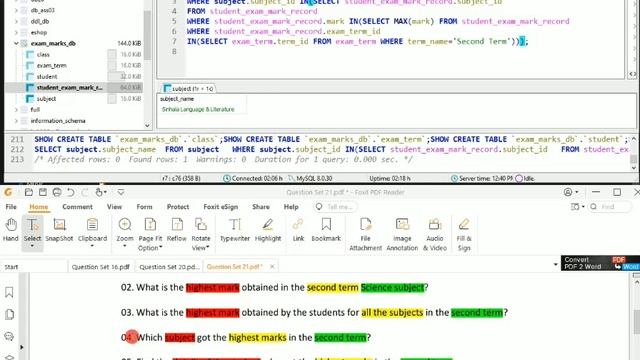Viewport: 640px width, 360px height.
Task: Switch to Question Set 16.pdf tab
Action: coord(100,267)
